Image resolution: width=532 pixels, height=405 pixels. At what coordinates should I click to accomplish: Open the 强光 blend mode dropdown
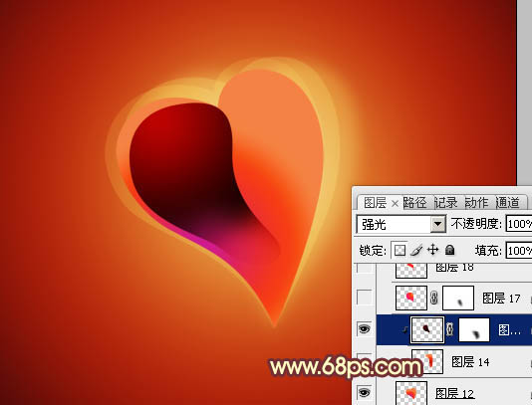coord(437,224)
